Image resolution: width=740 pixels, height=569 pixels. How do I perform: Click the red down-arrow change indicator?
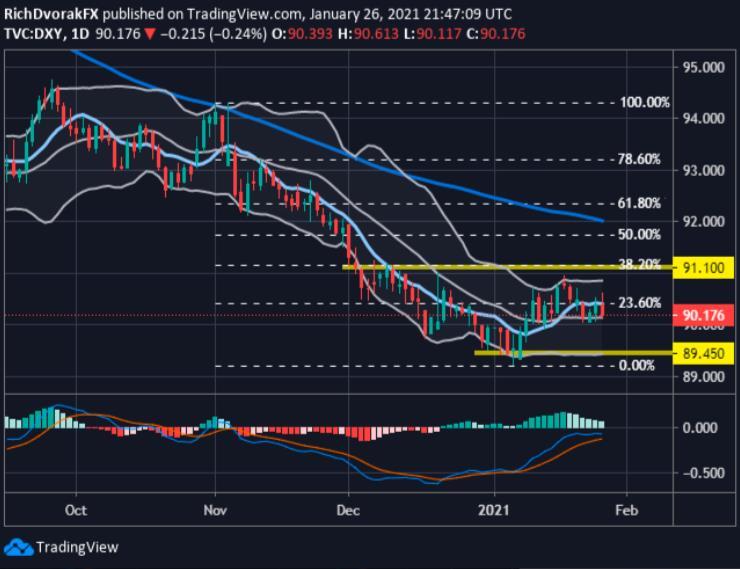pos(150,34)
